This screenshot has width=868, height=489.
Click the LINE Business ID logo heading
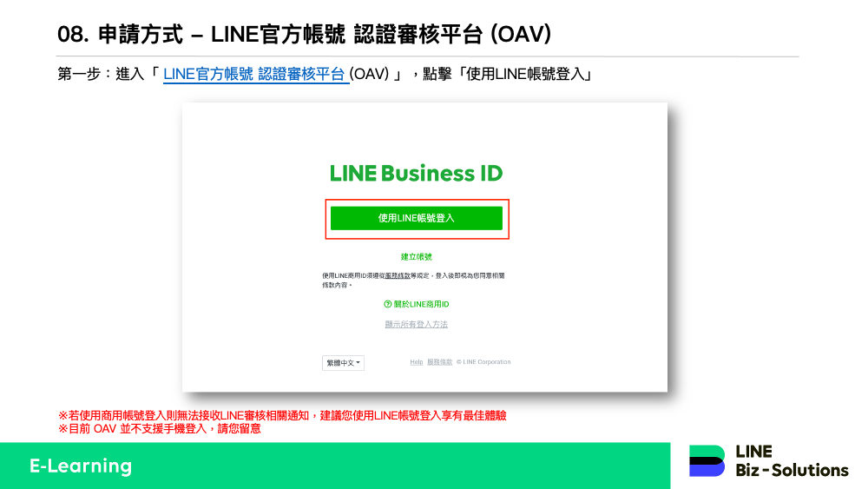point(417,174)
